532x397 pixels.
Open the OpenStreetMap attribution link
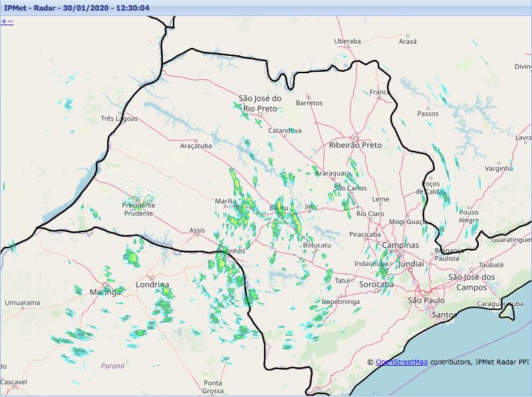click(x=402, y=362)
